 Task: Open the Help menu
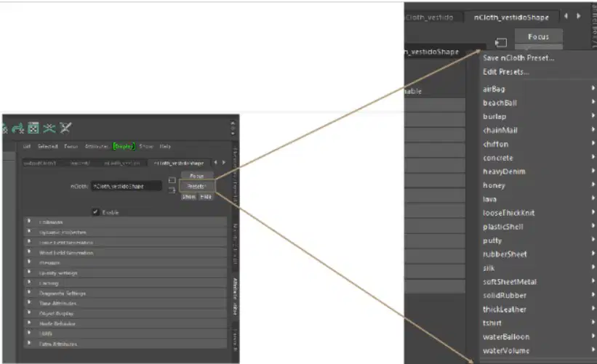(165, 147)
